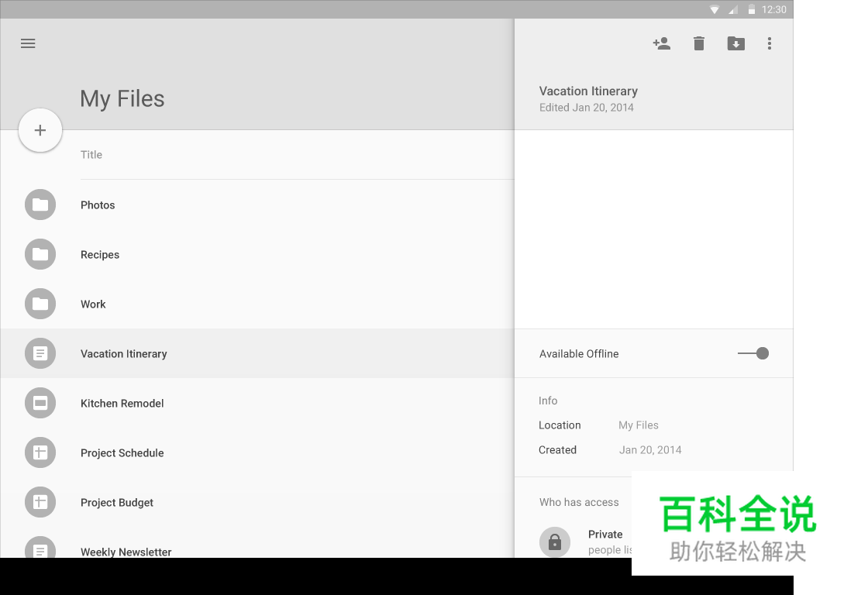Enable Available Offline for this file
The height and width of the screenshot is (595, 868).
pyautogui.click(x=753, y=353)
